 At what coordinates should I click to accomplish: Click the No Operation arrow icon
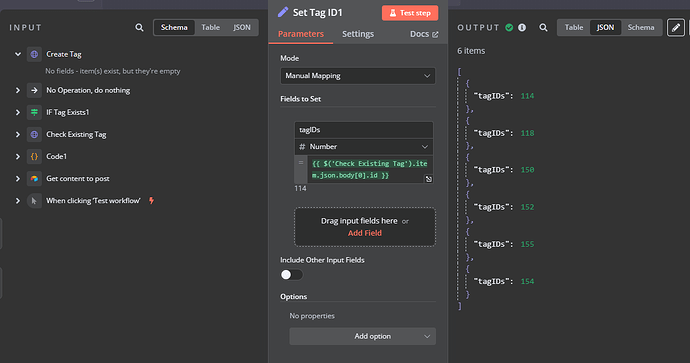[x=34, y=90]
